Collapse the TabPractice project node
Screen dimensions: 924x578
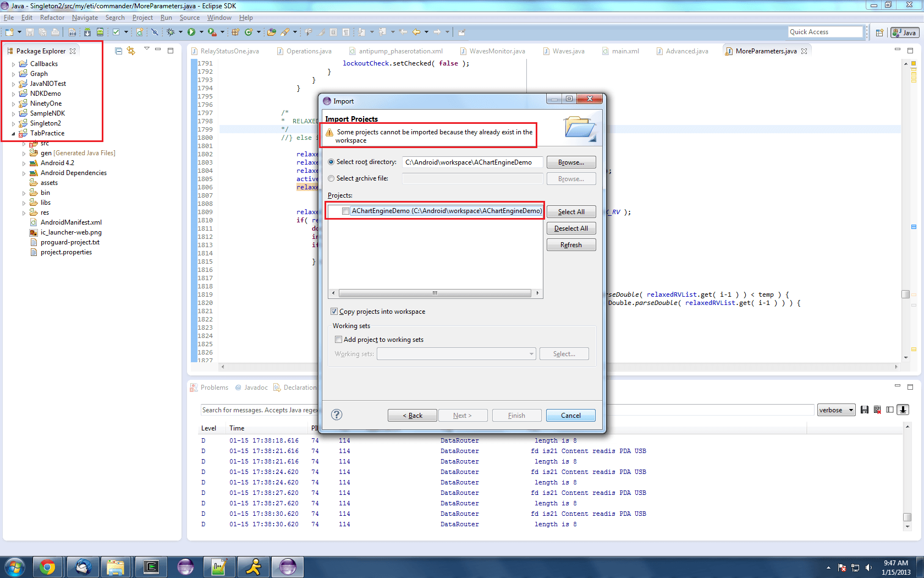(14, 134)
